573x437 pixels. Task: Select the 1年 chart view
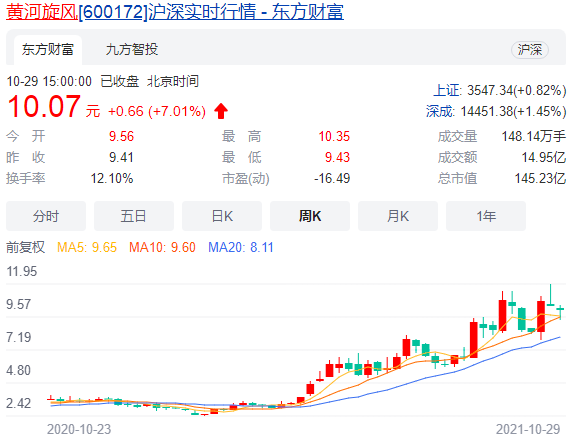point(486,216)
